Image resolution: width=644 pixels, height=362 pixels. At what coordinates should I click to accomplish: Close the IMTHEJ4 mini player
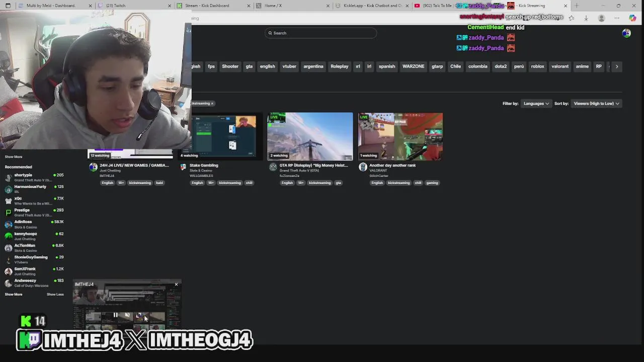click(x=176, y=285)
